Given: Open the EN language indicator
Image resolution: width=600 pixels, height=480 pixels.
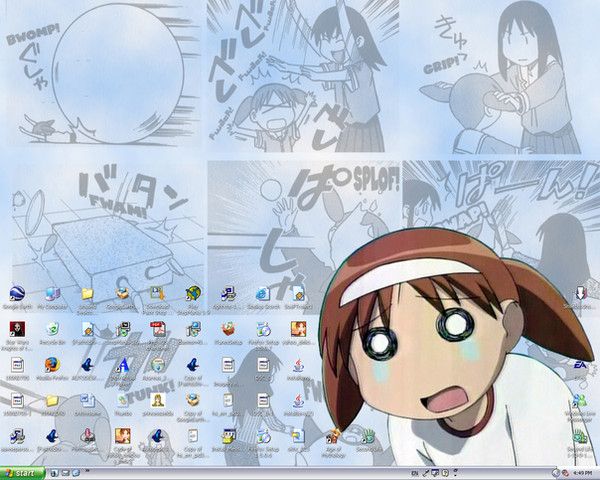Looking at the screenshot, I should coord(414,473).
